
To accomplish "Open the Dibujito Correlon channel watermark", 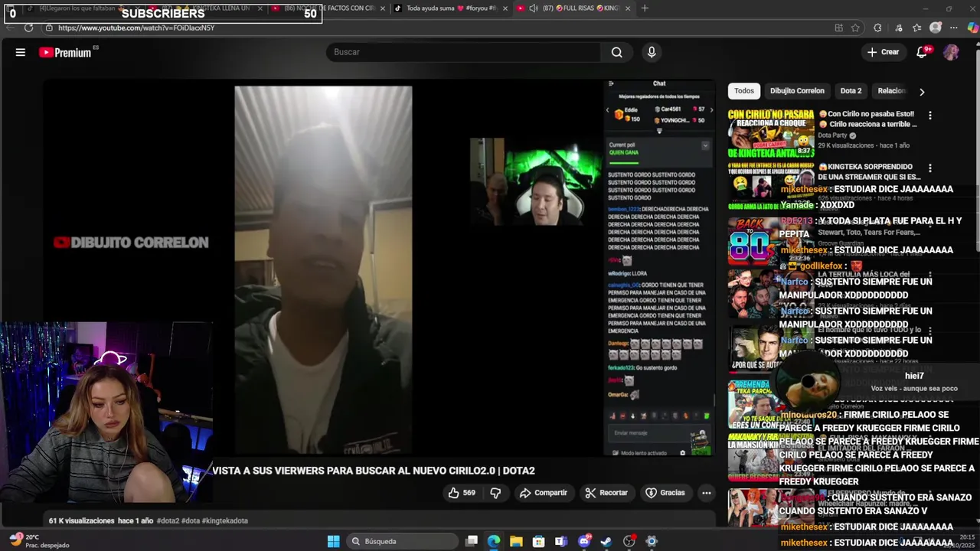I will pos(131,243).
